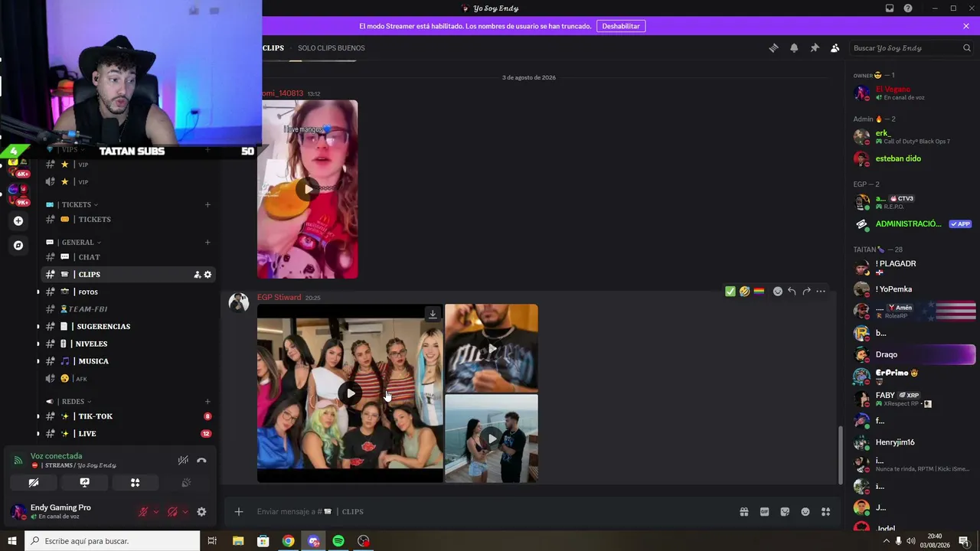Play the black t-shirt video clip
The image size is (980, 551).
pos(492,349)
